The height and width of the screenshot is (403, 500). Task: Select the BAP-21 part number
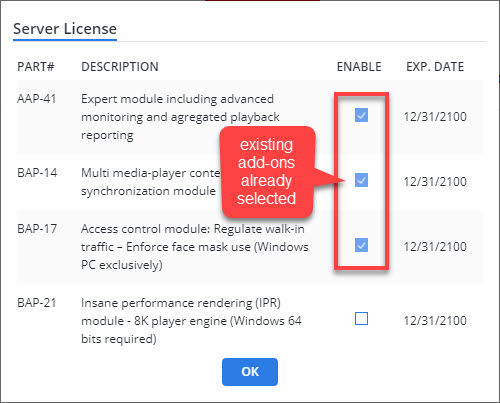[37, 303]
